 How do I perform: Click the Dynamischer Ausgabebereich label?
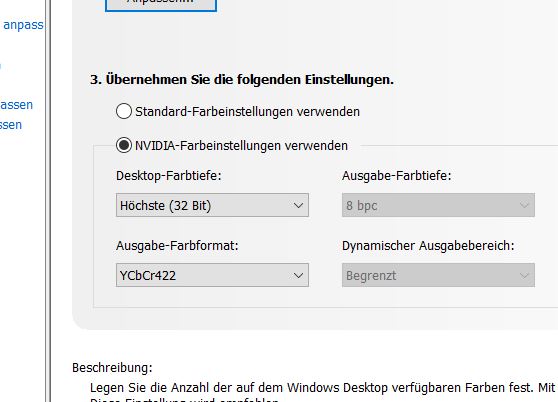(428, 246)
